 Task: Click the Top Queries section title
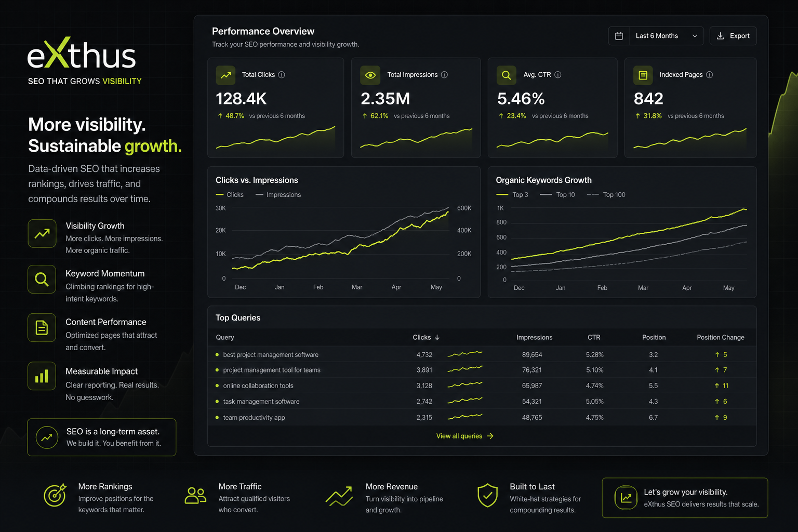coord(238,318)
